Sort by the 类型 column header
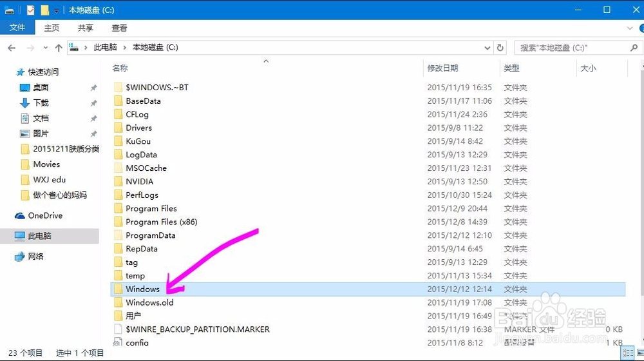This screenshot has height=361, width=644. click(512, 68)
